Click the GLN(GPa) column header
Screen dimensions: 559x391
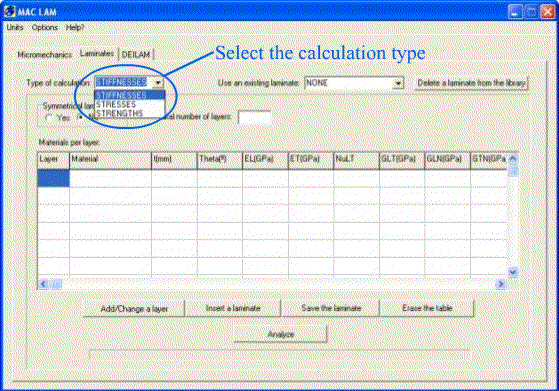(x=447, y=160)
